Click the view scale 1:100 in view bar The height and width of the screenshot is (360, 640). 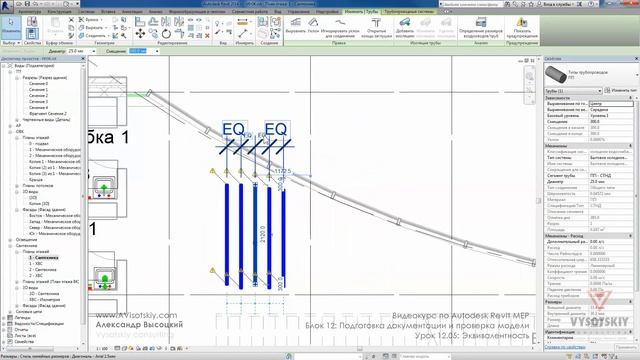[102, 349]
